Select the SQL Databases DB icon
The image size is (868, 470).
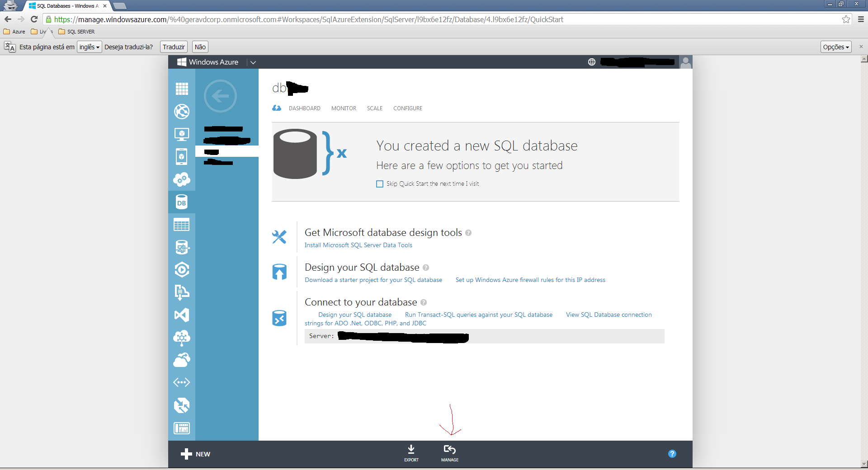click(x=182, y=202)
